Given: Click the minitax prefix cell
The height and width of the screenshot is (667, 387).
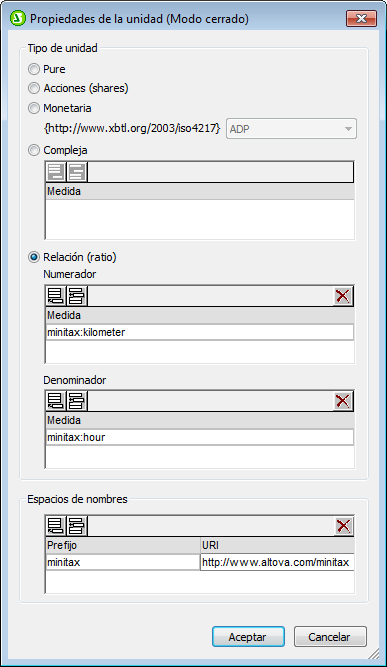Looking at the screenshot, I should pyautogui.click(x=122, y=562).
